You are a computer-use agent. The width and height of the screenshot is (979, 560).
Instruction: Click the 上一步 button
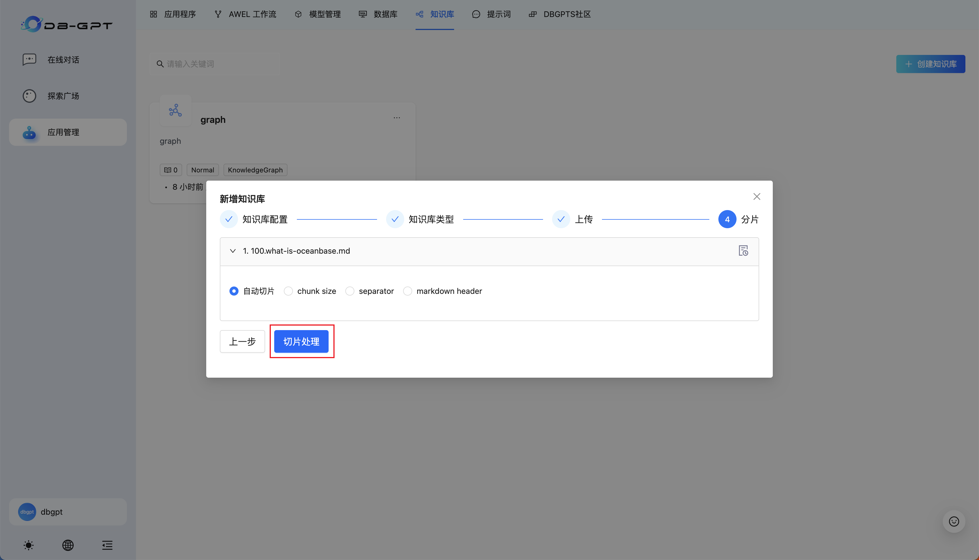point(242,341)
